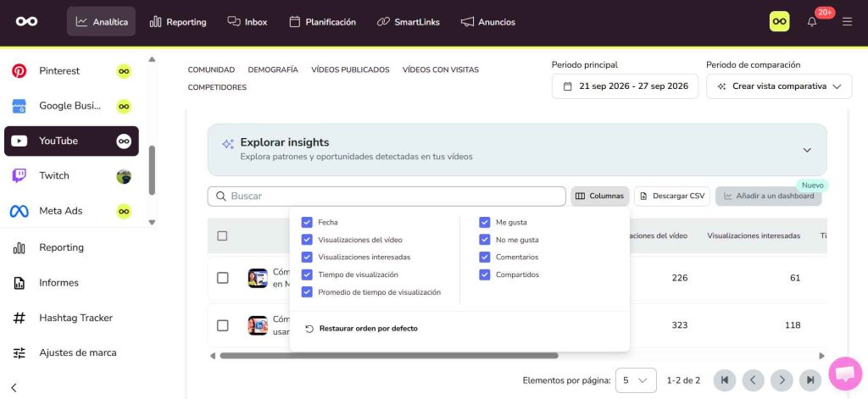Select Twitch in the sidebar

click(x=72, y=176)
